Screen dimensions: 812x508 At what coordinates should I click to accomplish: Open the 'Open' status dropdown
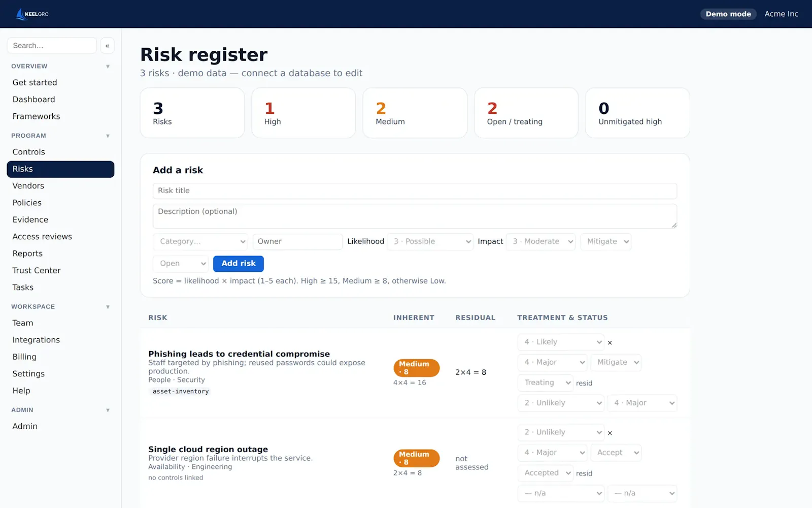181,264
